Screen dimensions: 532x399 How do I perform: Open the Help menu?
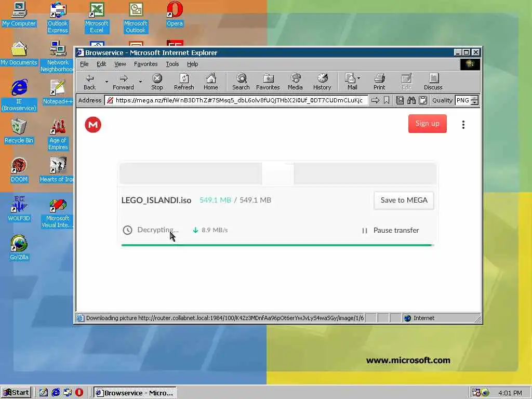(192, 64)
